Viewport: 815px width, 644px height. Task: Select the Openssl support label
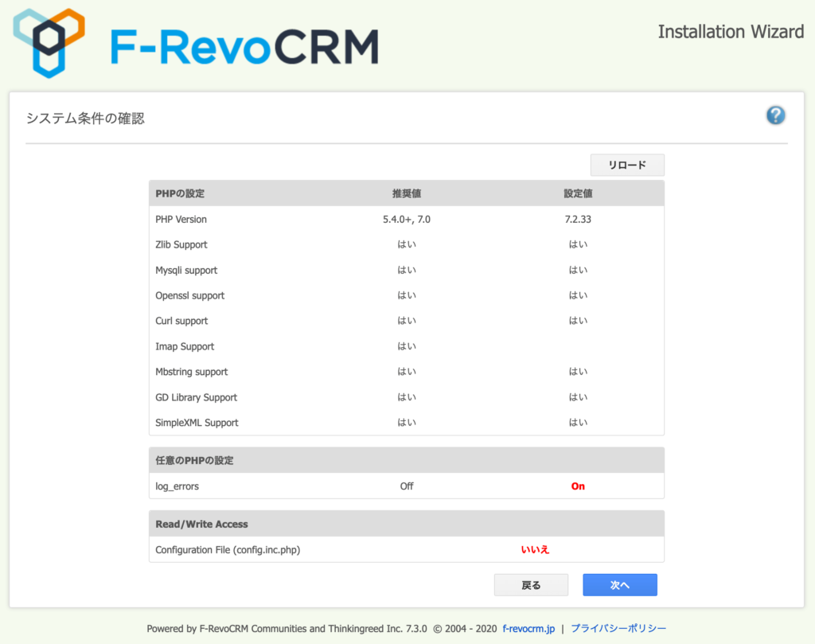(x=189, y=296)
